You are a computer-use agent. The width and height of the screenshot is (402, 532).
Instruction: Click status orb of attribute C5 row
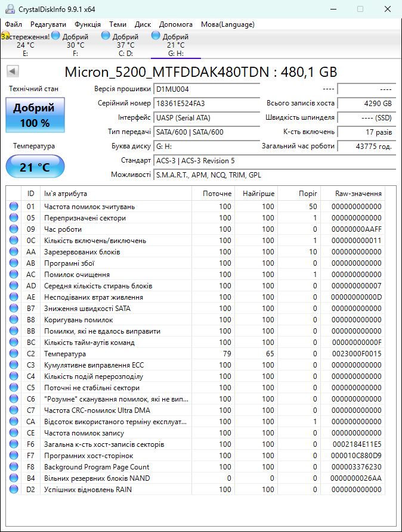(x=14, y=387)
